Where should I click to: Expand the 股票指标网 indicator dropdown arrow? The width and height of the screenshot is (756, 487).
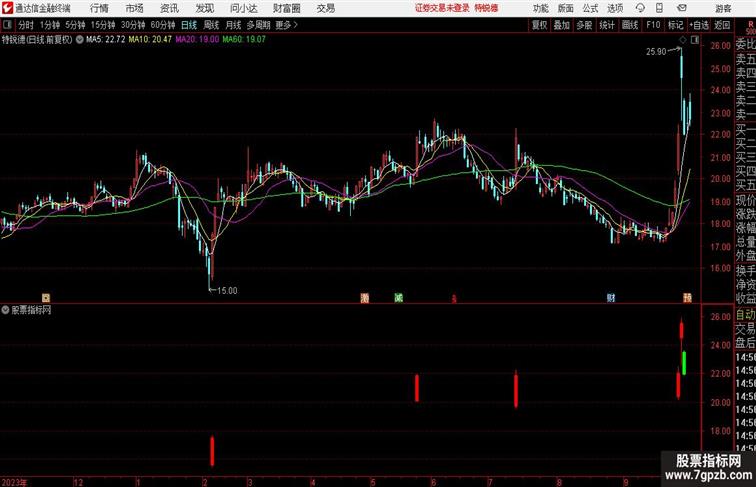[x=5, y=310]
